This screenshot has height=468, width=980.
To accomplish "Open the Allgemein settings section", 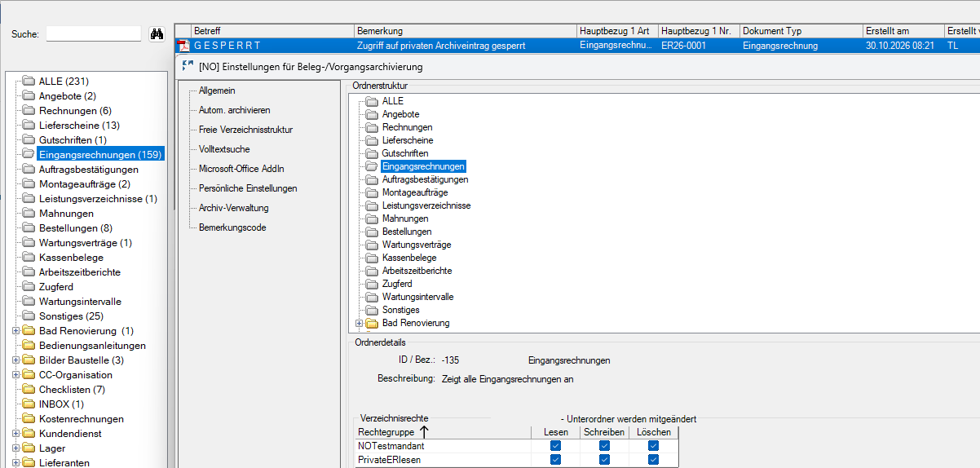I will point(217,91).
